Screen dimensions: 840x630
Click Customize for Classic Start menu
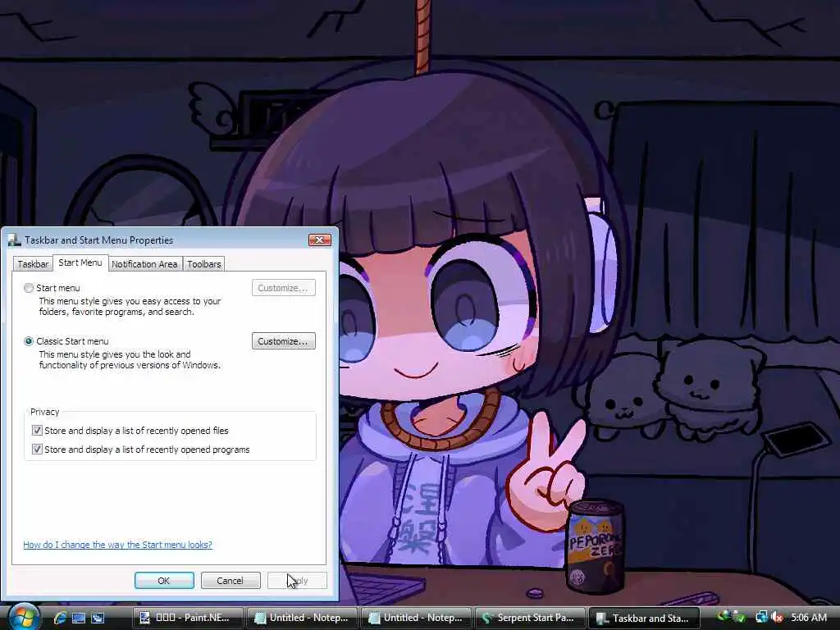[283, 341]
